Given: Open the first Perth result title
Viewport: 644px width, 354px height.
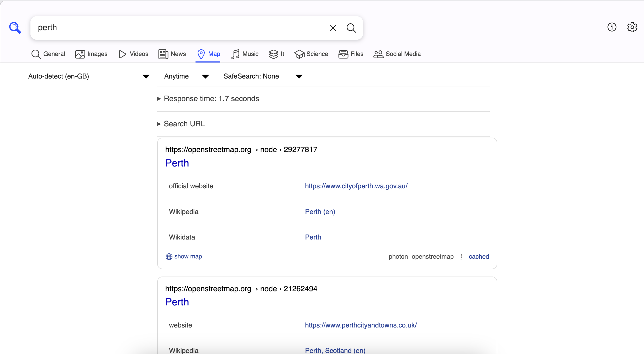Looking at the screenshot, I should 177,163.
